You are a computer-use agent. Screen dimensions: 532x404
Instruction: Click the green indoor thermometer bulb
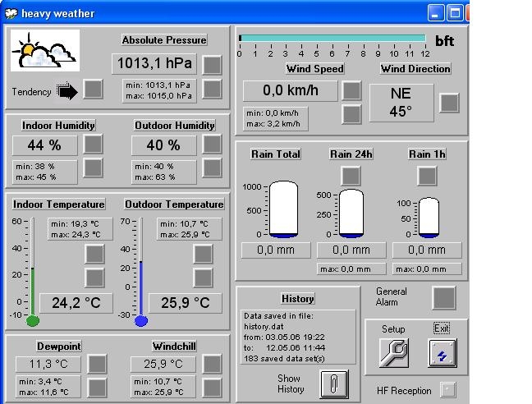(x=33, y=320)
